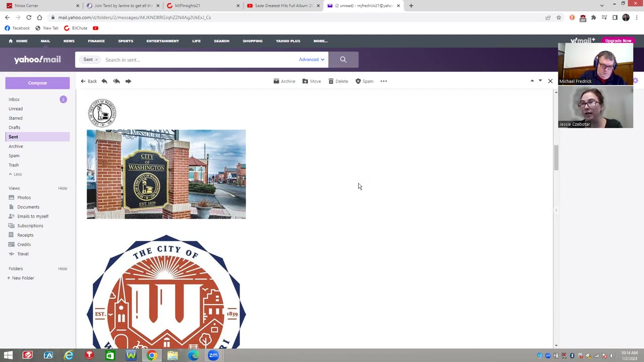The image size is (644, 362).
Task: Switch to the Ninos Corner browser tab
Action: (43, 6)
